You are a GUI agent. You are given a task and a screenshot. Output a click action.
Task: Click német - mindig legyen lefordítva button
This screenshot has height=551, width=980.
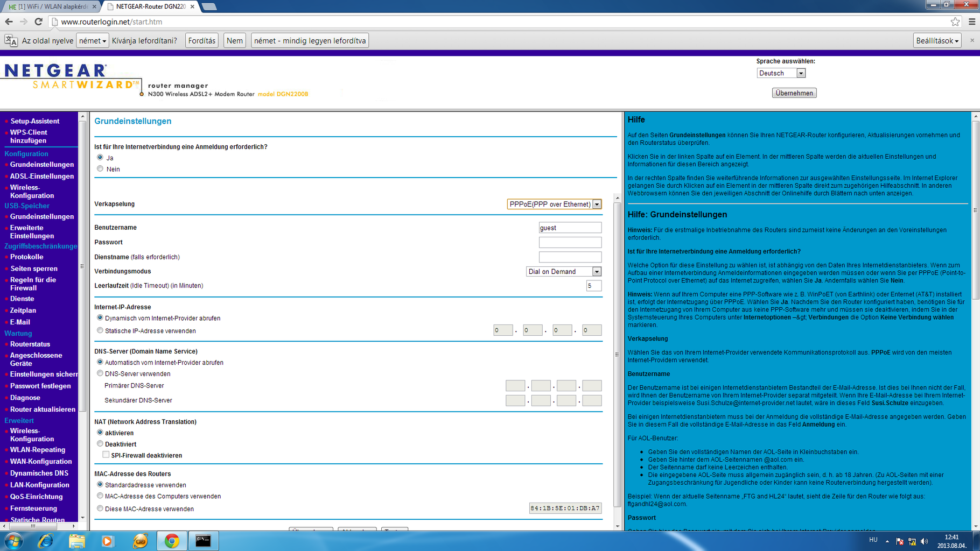310,40
